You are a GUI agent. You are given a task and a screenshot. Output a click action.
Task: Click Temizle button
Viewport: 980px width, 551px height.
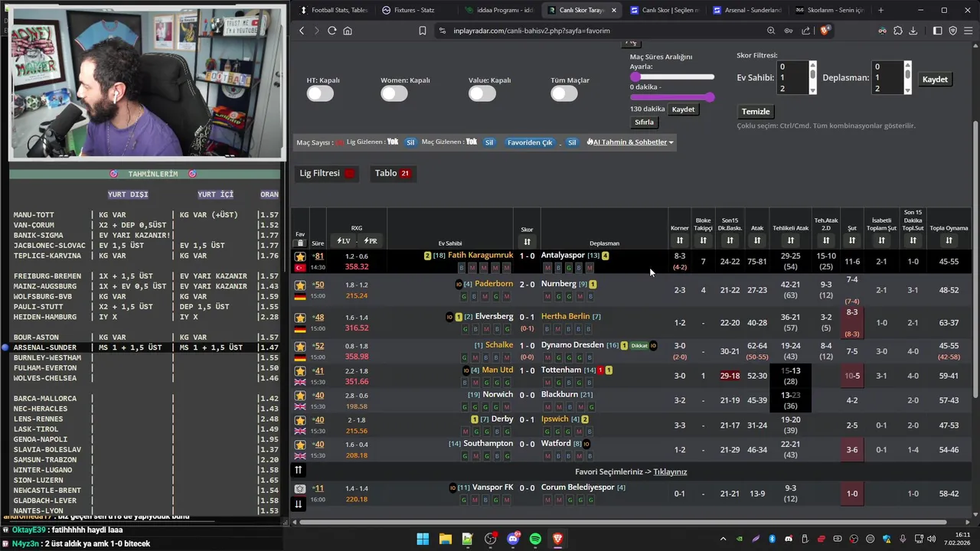(756, 112)
